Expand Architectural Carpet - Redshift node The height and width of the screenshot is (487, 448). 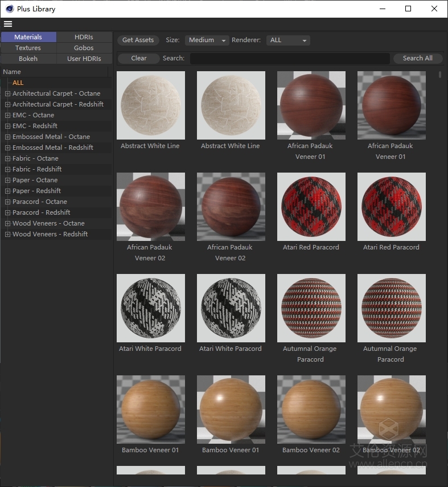click(x=8, y=104)
